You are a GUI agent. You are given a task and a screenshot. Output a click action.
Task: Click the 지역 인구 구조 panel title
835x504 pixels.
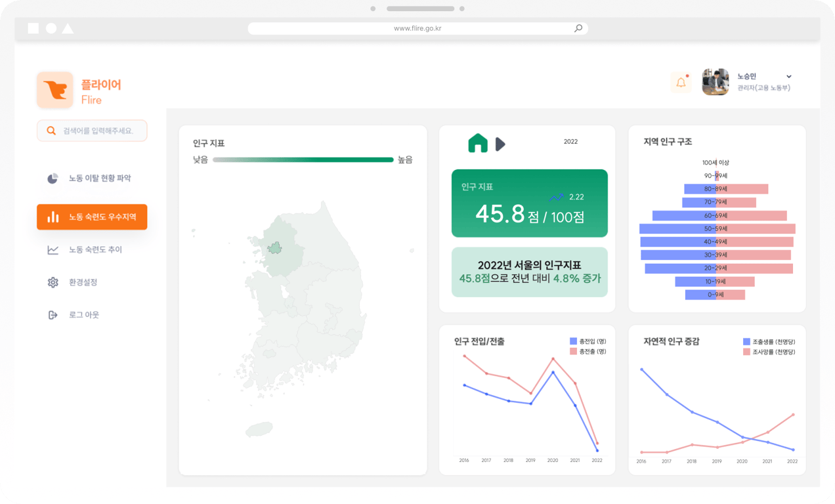click(x=668, y=142)
